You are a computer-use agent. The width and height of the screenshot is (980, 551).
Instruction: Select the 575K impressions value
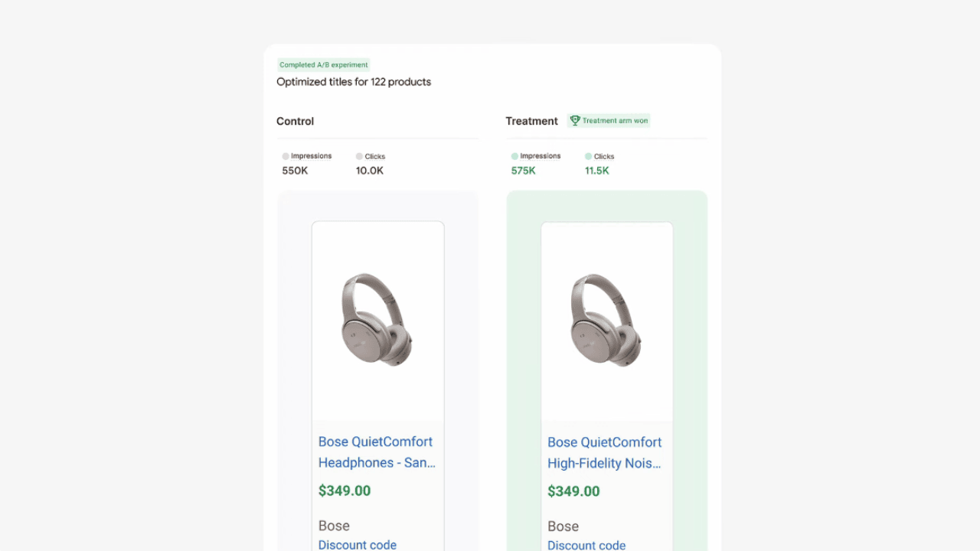pyautogui.click(x=524, y=171)
